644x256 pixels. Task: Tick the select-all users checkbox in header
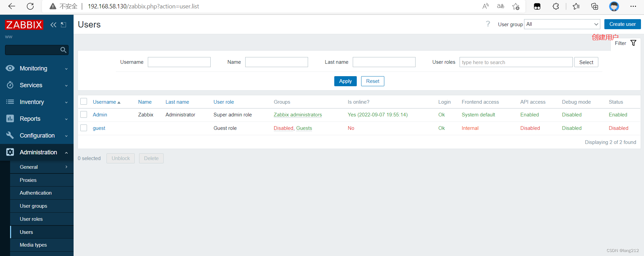[x=84, y=101]
